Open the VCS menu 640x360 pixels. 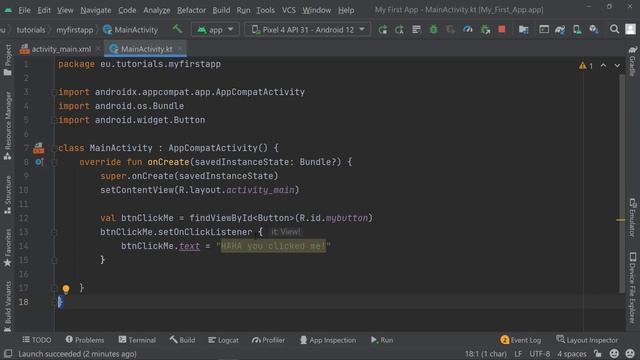tap(289, 10)
